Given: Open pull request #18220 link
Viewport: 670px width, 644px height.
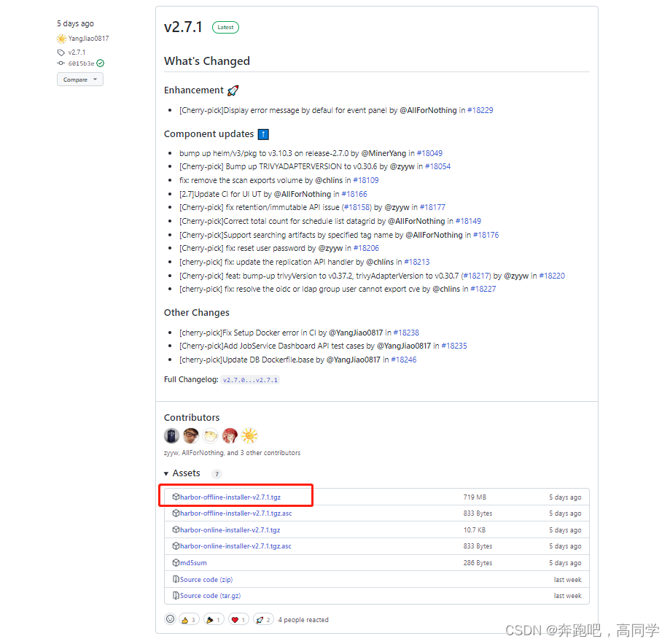Looking at the screenshot, I should point(552,276).
